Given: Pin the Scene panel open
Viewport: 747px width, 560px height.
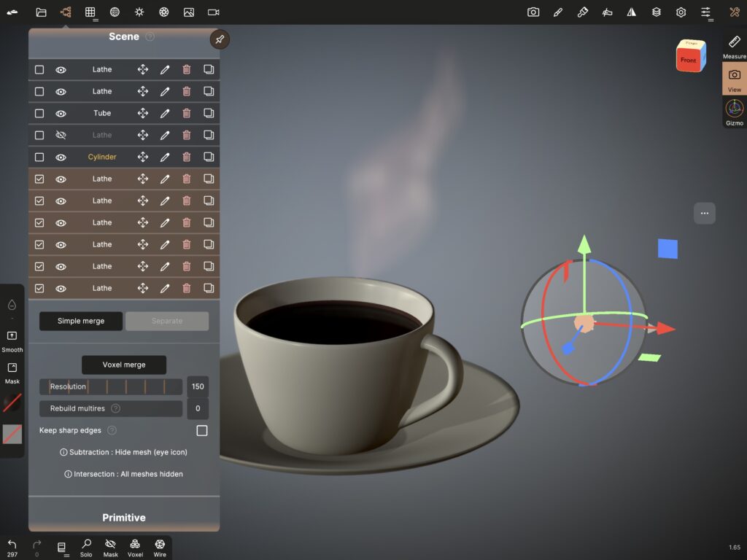Looking at the screenshot, I should 220,39.
